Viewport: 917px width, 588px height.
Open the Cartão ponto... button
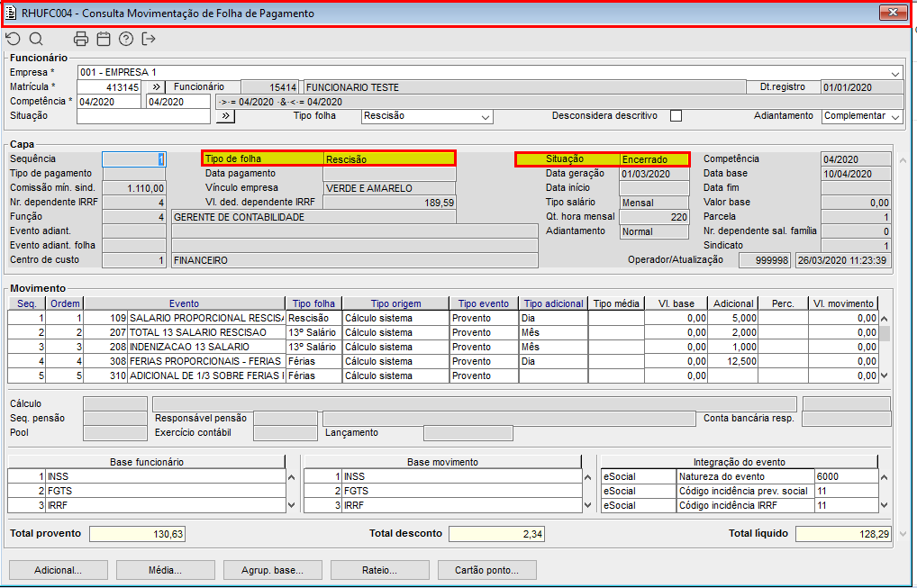coord(487,570)
